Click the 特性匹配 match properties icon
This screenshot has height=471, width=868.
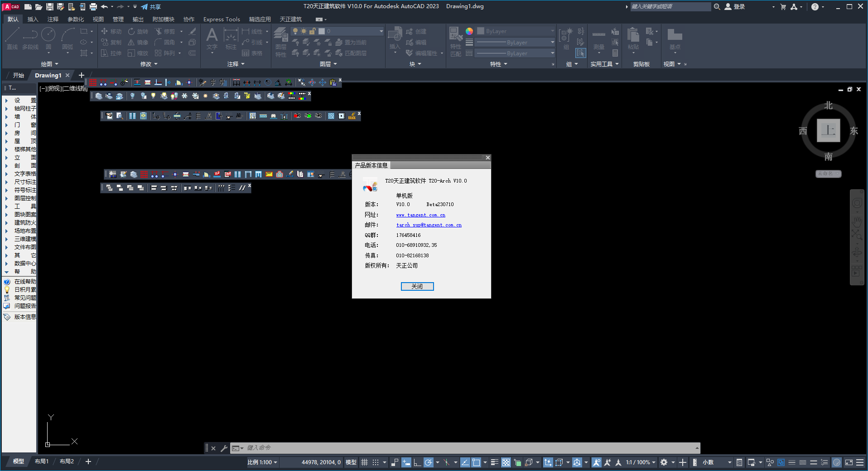[456, 41]
